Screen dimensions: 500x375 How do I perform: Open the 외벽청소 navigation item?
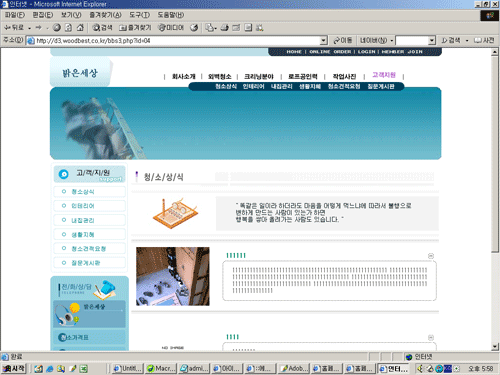tap(220, 77)
